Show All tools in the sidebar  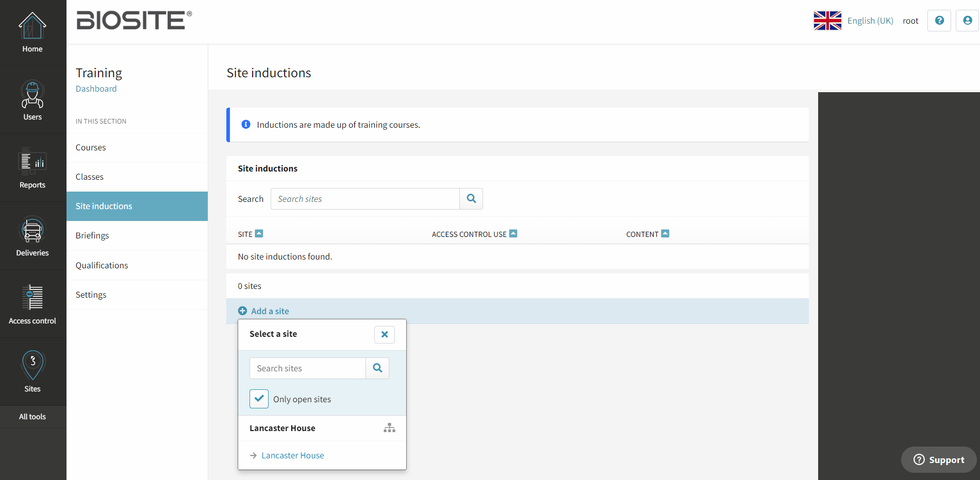click(x=32, y=417)
